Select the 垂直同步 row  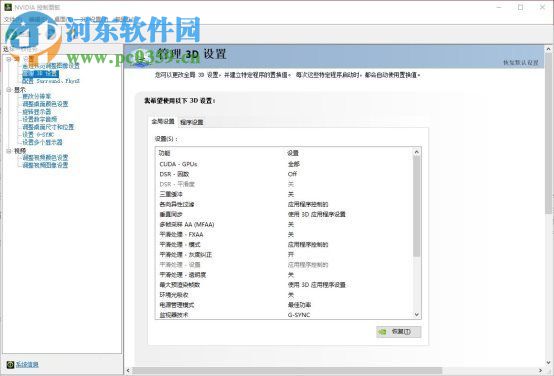coord(284,214)
